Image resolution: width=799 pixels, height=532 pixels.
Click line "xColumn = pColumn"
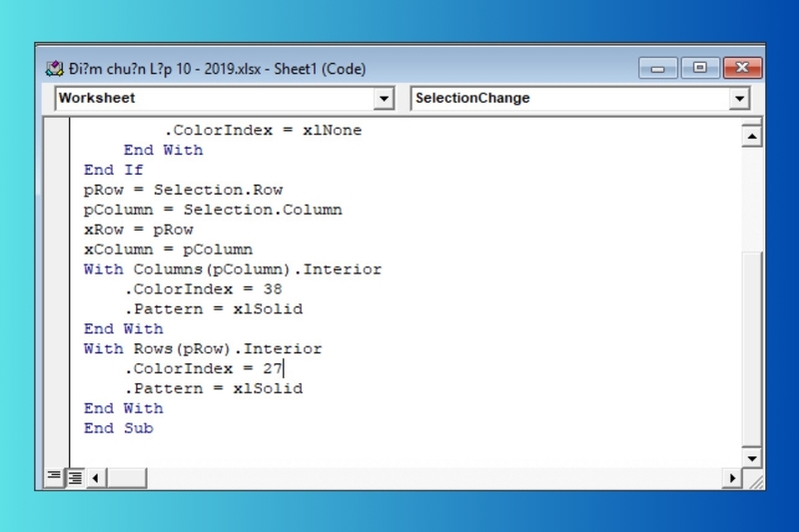tap(168, 250)
